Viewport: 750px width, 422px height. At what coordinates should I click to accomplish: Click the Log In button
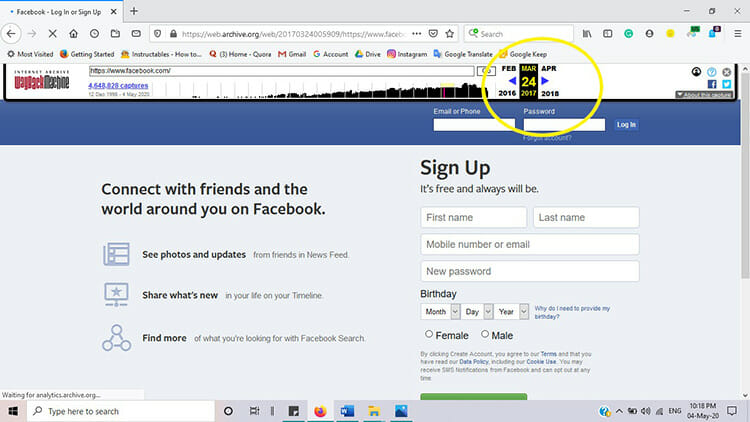[626, 124]
